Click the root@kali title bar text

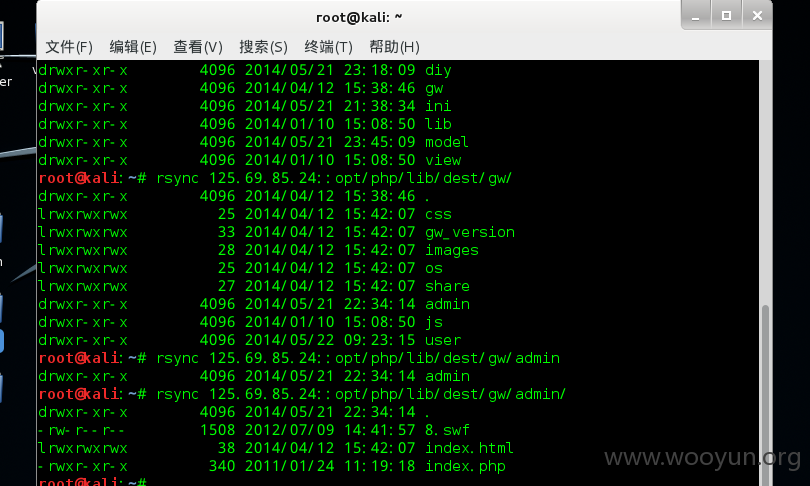point(359,18)
